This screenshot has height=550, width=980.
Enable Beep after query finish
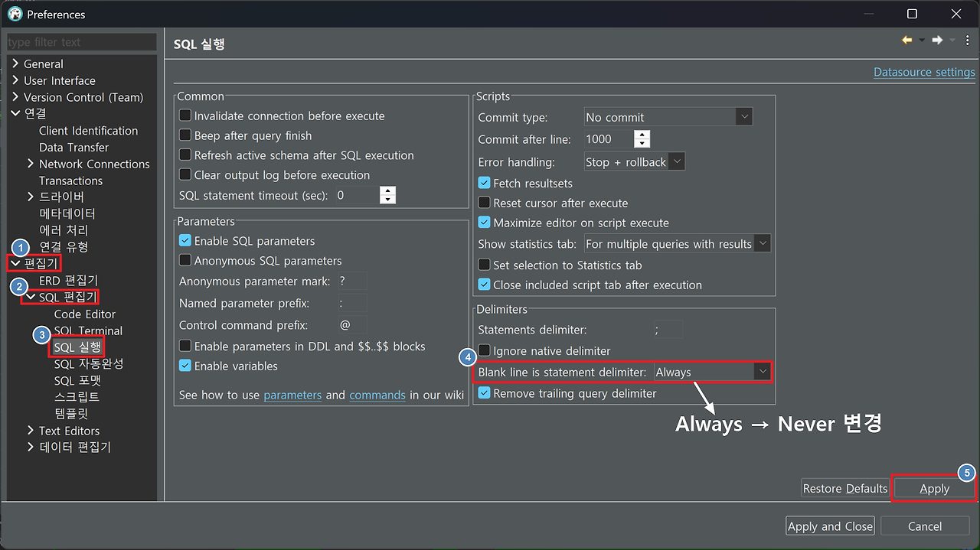point(185,134)
